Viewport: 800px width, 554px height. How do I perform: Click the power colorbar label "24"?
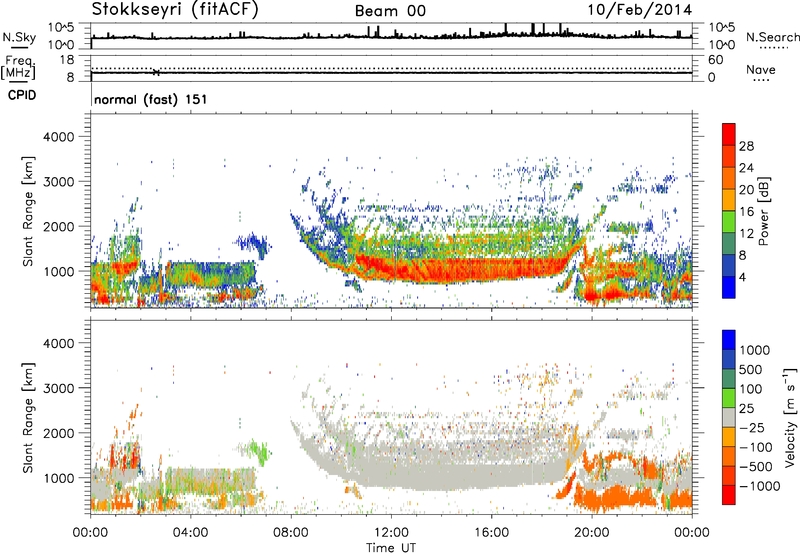746,168
